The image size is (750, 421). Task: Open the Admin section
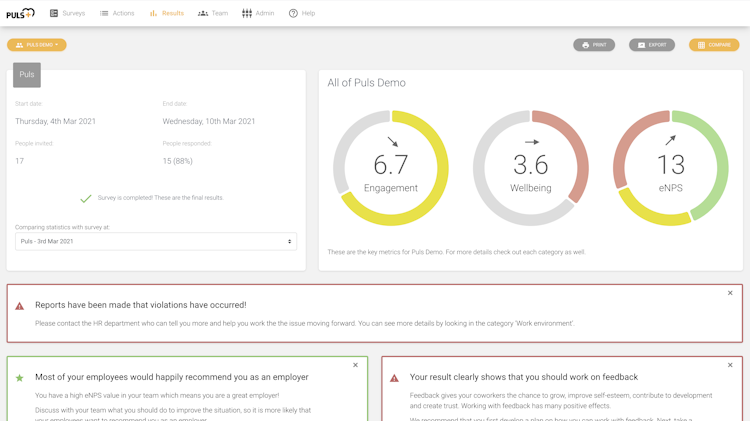[258, 13]
